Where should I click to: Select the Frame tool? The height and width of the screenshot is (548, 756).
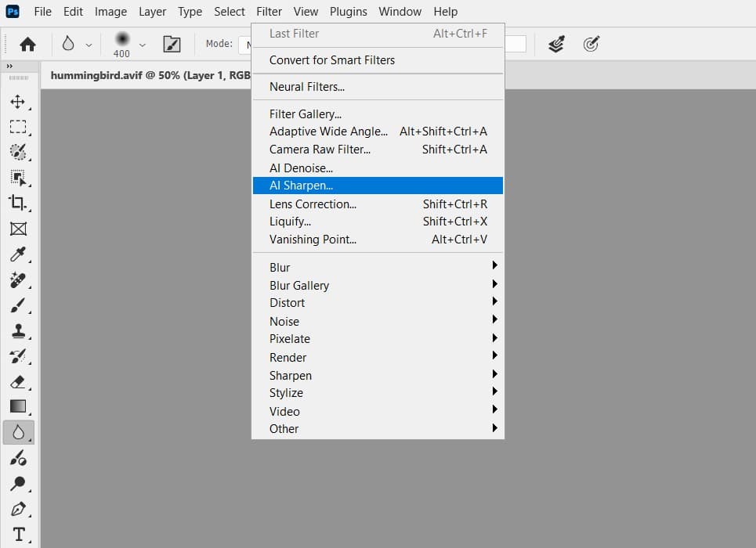tap(18, 229)
